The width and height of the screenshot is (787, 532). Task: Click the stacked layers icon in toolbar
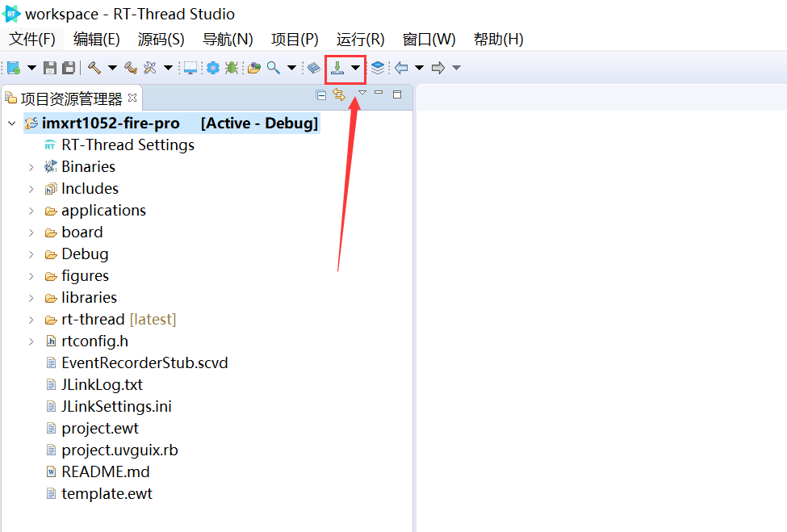[x=378, y=69]
